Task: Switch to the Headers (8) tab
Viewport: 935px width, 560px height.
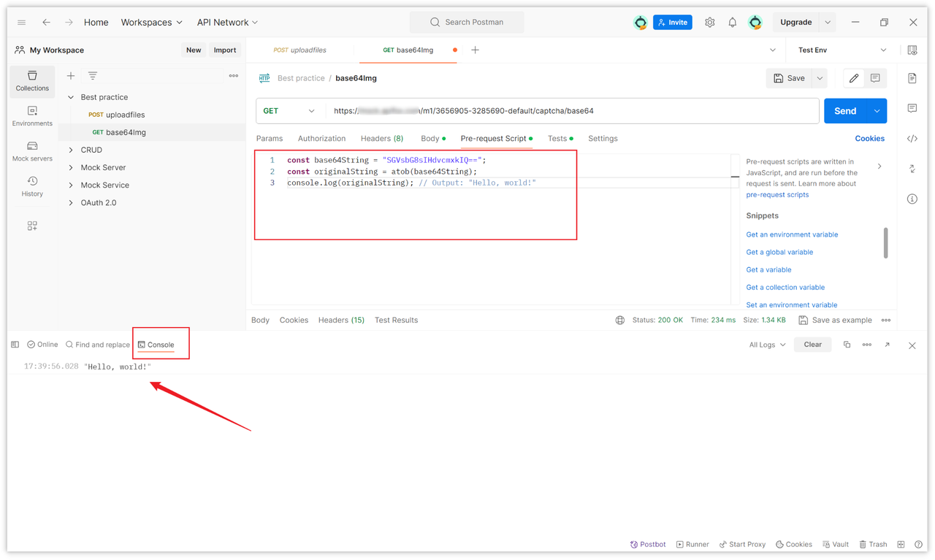Action: tap(382, 139)
